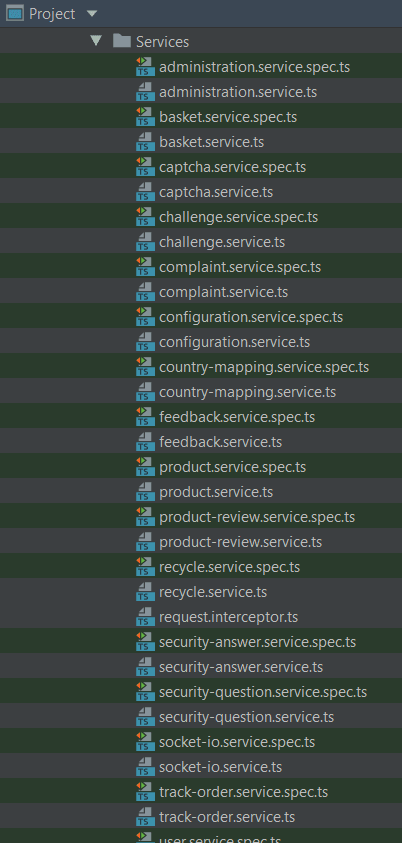The image size is (402, 843).
Task: Select recycle.service.spec.ts file name
Action: pyautogui.click(x=229, y=567)
